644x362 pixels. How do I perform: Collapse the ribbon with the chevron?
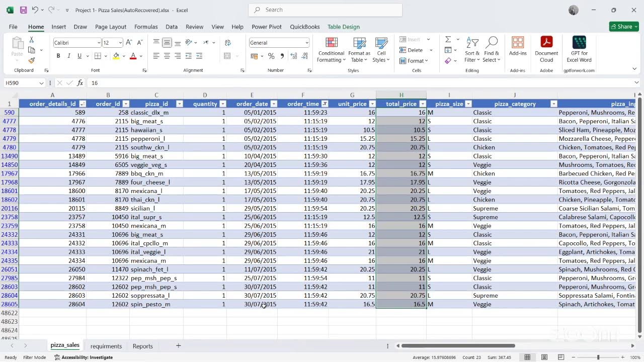click(x=634, y=69)
